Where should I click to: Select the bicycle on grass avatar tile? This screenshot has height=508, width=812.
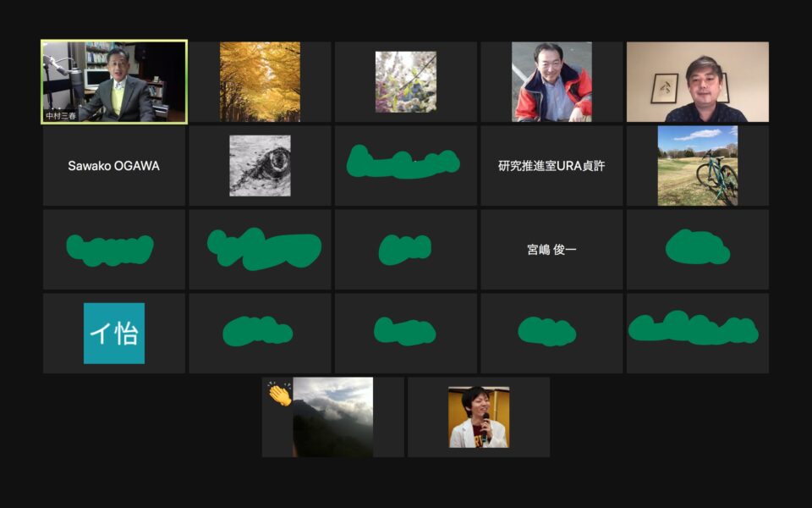(698, 166)
